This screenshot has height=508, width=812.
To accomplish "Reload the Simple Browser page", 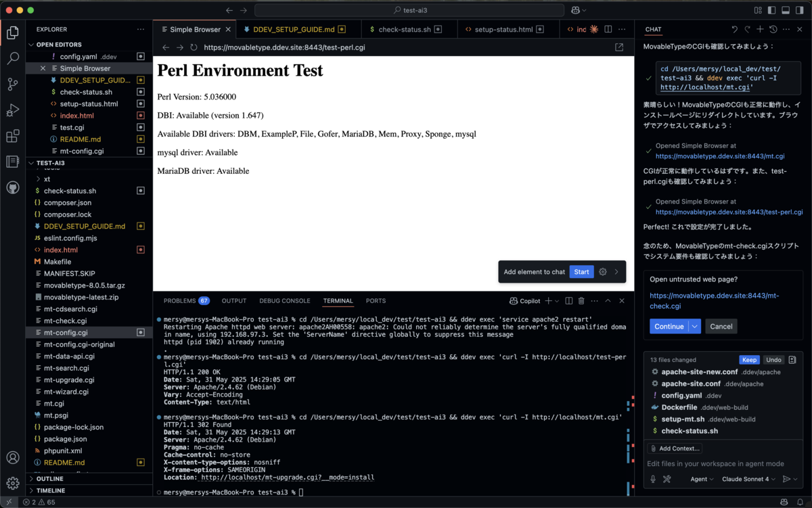I will pos(194,47).
